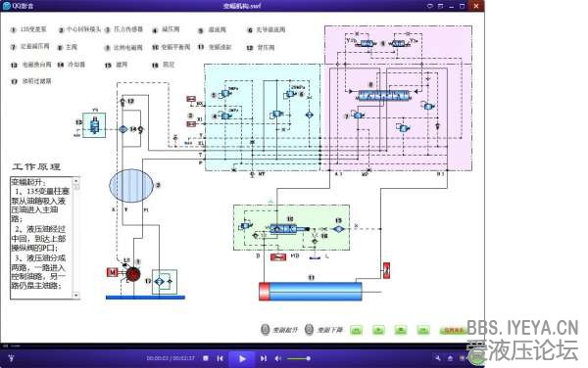Select the 变幅起升 animation button
The image size is (588, 368).
click(279, 330)
